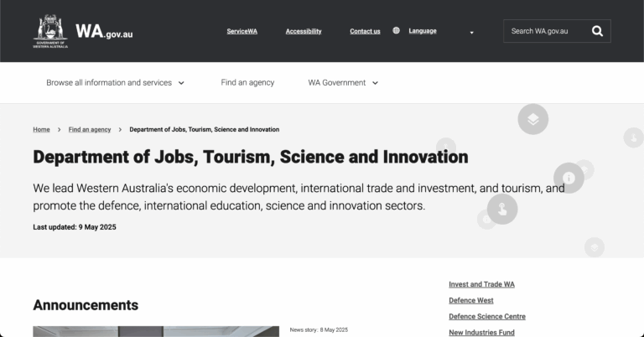Expand the WA Government menu
The width and height of the screenshot is (644, 337).
point(343,83)
